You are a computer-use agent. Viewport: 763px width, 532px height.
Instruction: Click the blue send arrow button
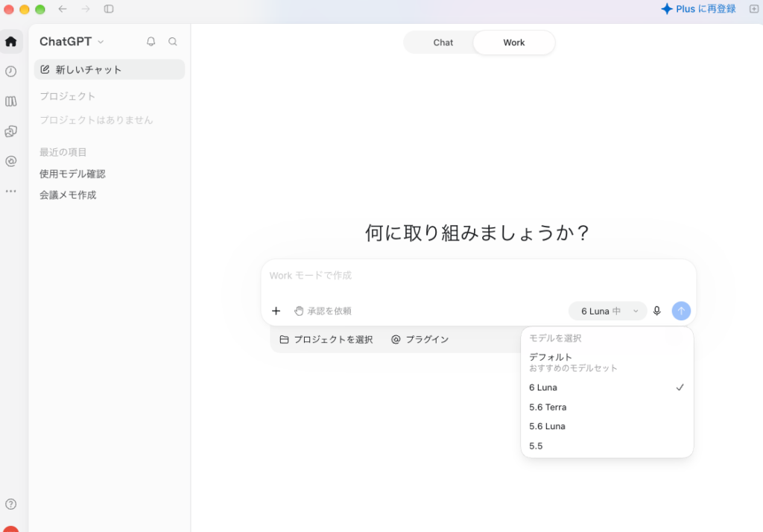click(681, 311)
